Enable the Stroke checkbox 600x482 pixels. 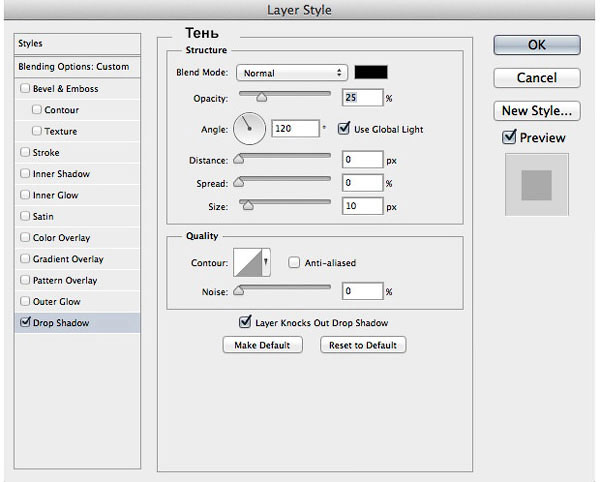[x=25, y=152]
